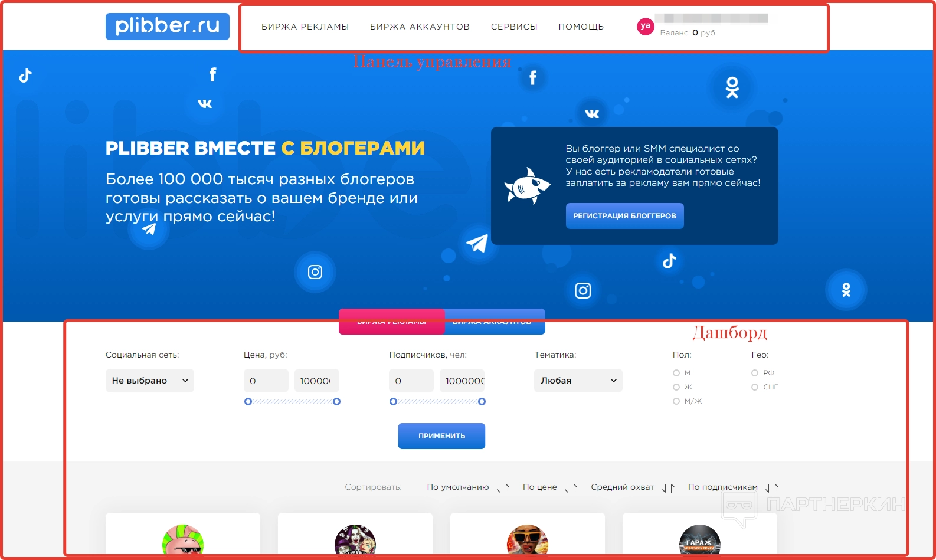Toggle sort arrows beside "По умолчанию"

pos(503,488)
